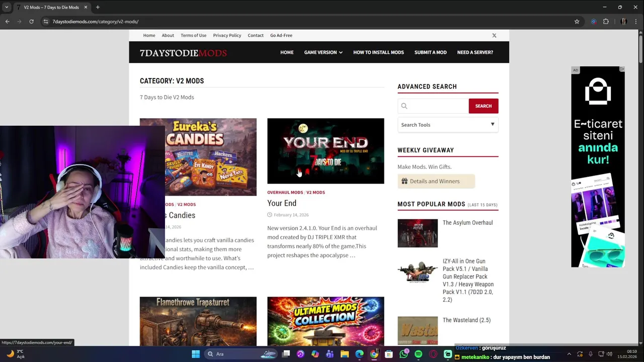Image resolution: width=644 pixels, height=362 pixels.
Task: Open the Chrome extensions puzzle icon
Action: 606,22
